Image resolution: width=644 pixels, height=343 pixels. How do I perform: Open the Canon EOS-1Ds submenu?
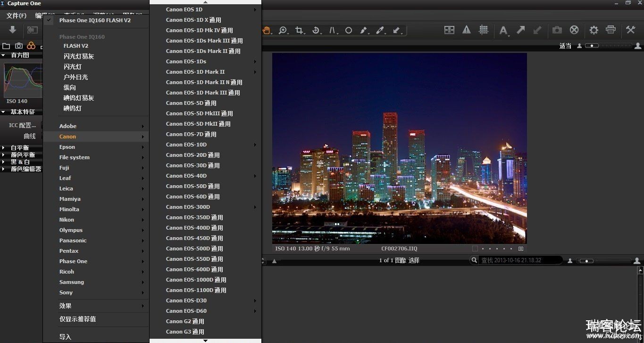(x=206, y=61)
